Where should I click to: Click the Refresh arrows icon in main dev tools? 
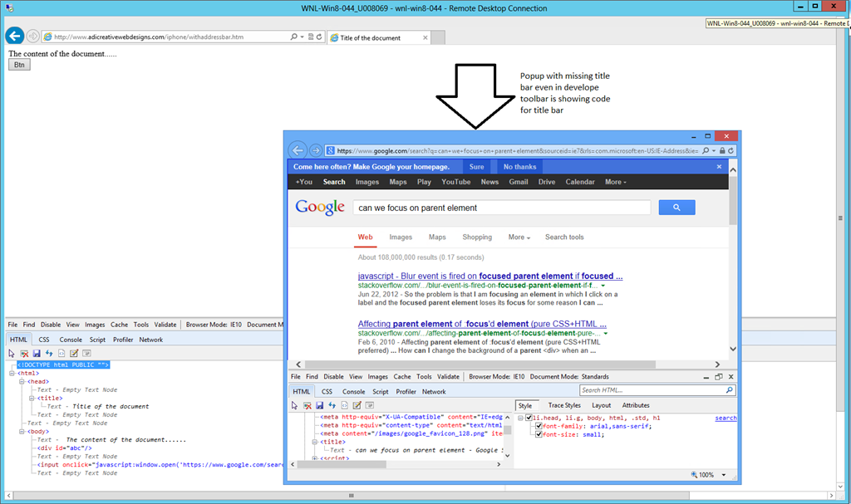click(x=49, y=353)
